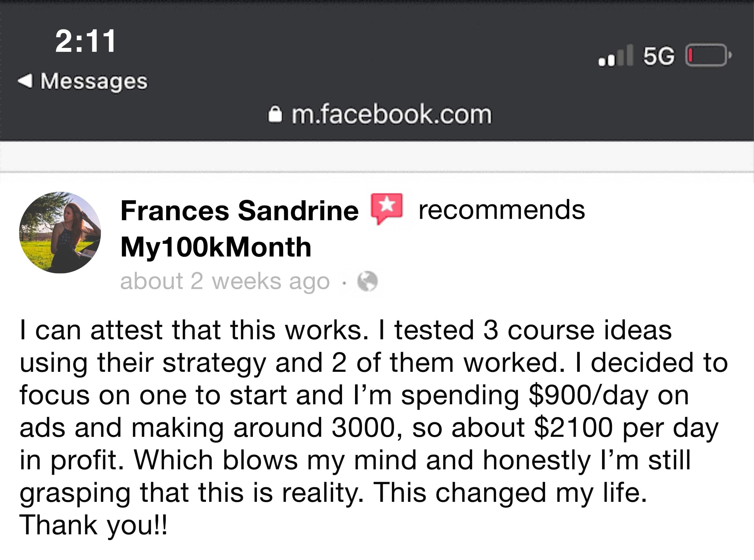Click the review's opening line "I can attest"
This screenshot has width=754, height=560.
click(x=91, y=330)
